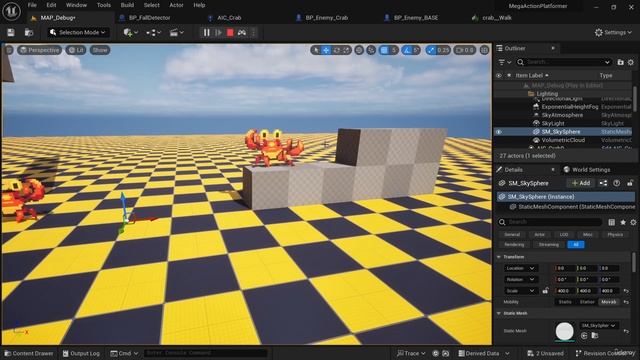Choose the scale gizmo tool
Image resolution: width=640 pixels, height=360 pixels.
point(346,50)
